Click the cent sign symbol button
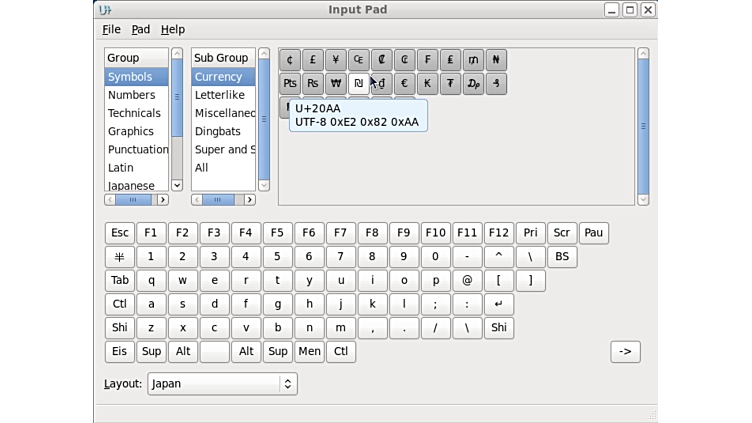The width and height of the screenshot is (752, 423). 290,60
